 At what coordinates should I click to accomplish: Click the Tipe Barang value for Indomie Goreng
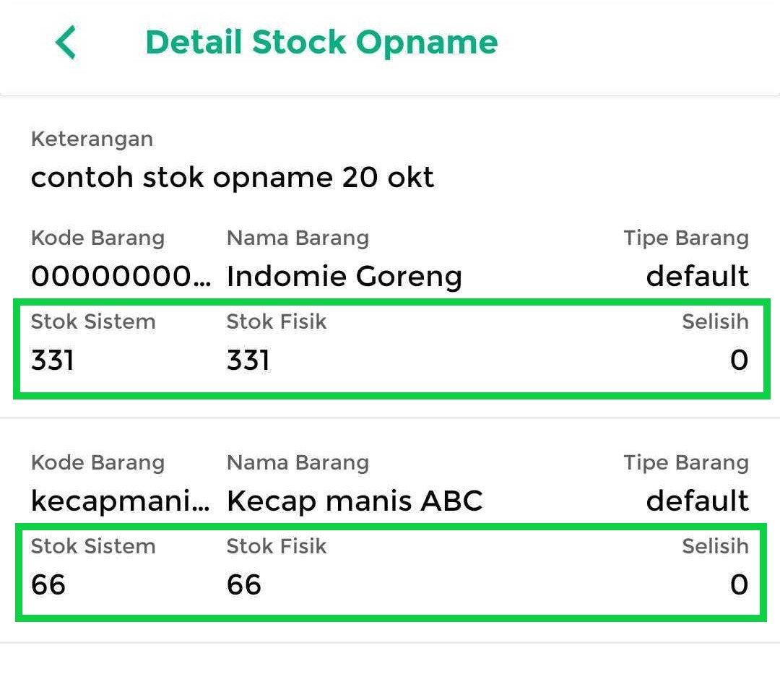697,276
